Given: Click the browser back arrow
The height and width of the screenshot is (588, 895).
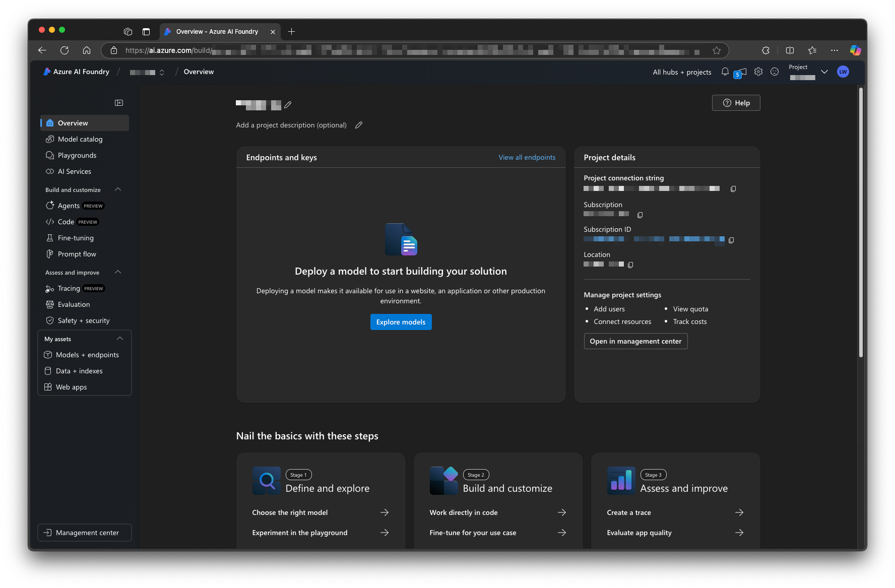Looking at the screenshot, I should coord(42,50).
